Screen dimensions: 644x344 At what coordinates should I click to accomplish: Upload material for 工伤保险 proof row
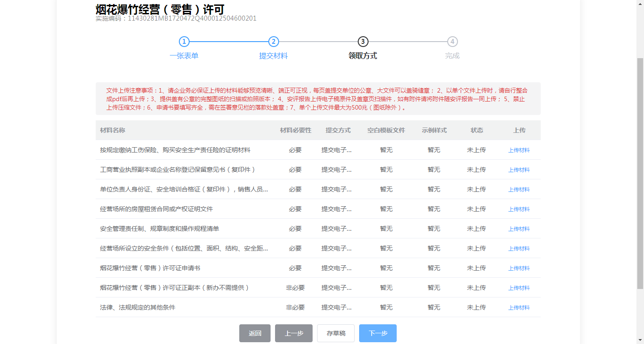519,150
